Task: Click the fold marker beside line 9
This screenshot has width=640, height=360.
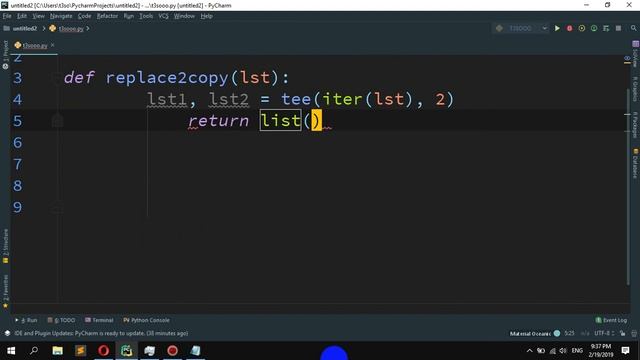Action: (57, 208)
